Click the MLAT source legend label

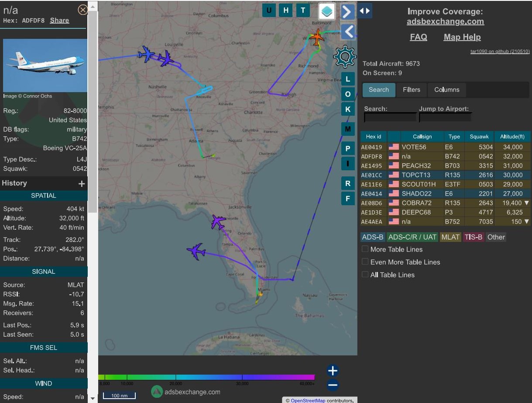coord(450,237)
